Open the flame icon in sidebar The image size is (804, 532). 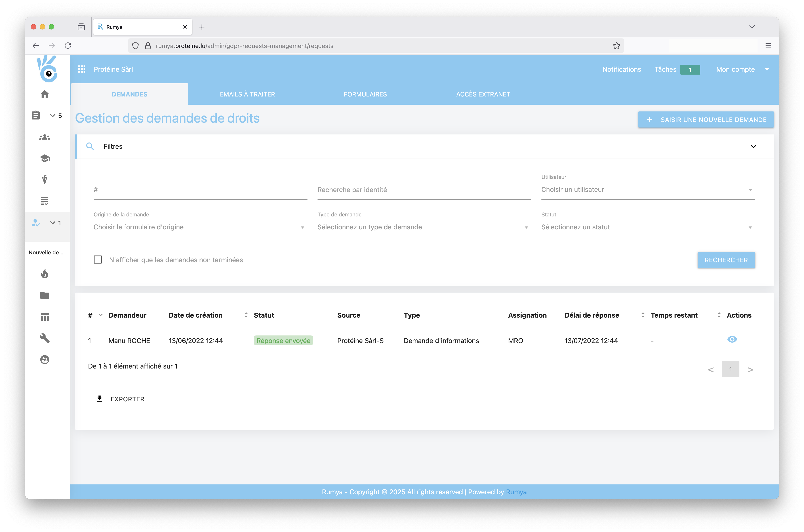pyautogui.click(x=44, y=274)
